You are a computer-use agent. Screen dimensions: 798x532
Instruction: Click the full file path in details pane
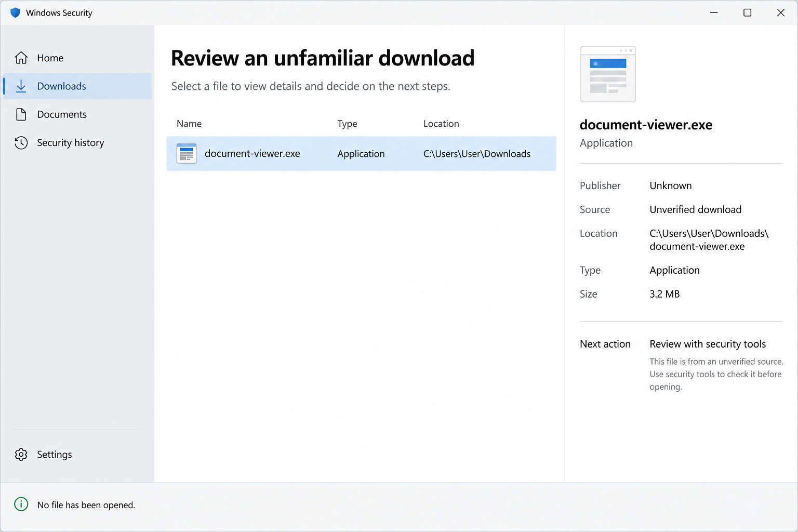[x=709, y=240]
